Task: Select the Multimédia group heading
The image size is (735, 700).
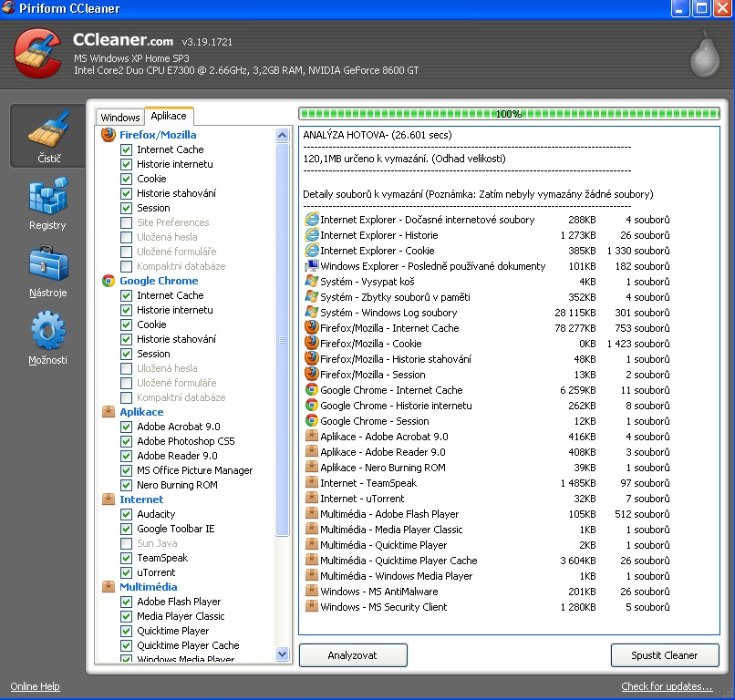Action: (148, 587)
